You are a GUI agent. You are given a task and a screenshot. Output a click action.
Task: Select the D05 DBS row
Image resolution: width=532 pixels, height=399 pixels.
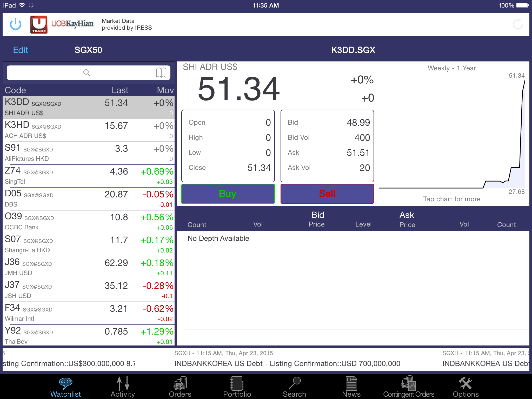pyautogui.click(x=89, y=199)
